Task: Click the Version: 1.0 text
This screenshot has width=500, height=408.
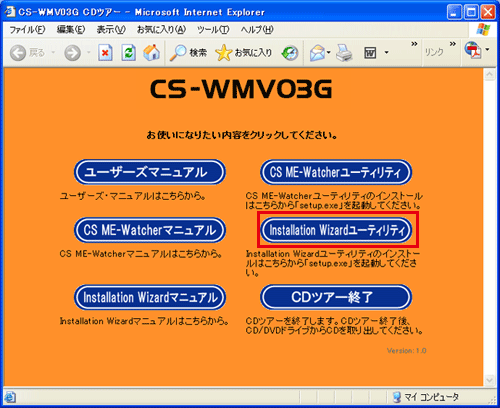Action: coord(406,351)
